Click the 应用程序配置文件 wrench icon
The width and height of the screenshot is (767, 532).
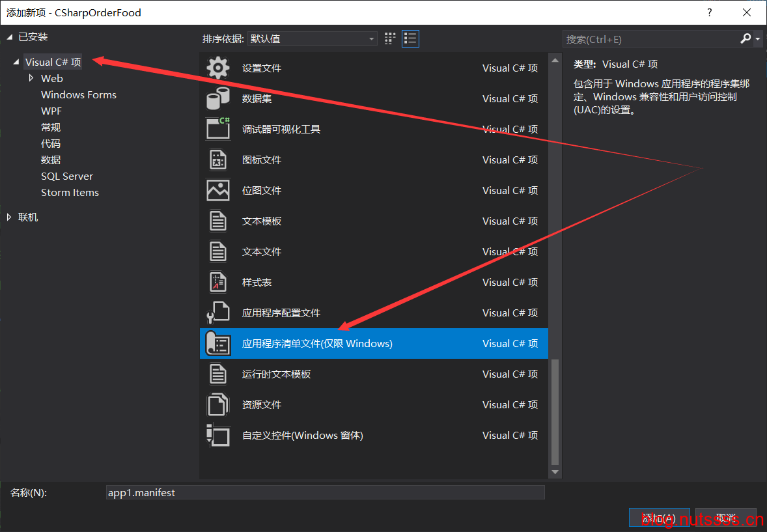coord(217,313)
